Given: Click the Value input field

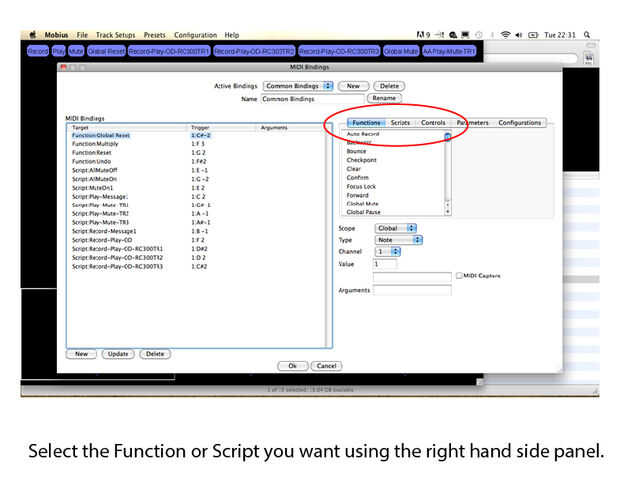Looking at the screenshot, I should pyautogui.click(x=385, y=264).
